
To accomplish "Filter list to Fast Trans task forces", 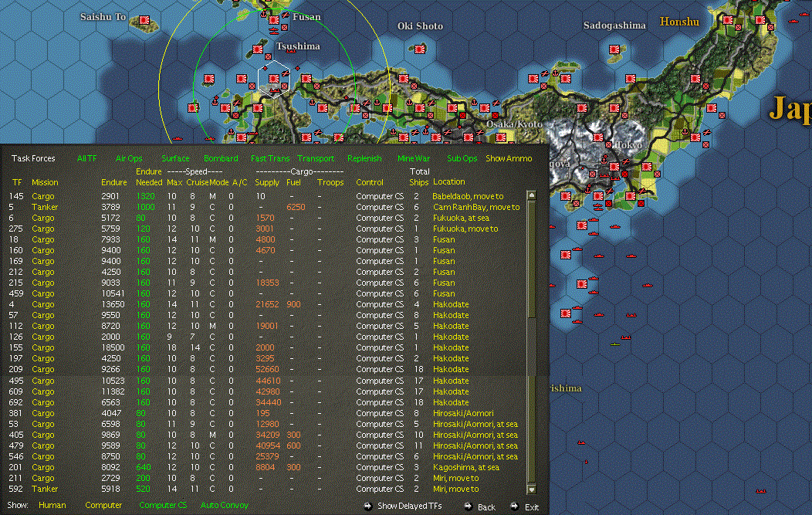I will pyautogui.click(x=270, y=158).
